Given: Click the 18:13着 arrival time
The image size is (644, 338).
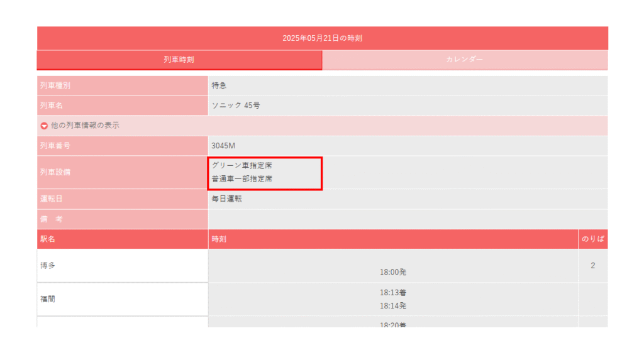Looking at the screenshot, I should [392, 293].
